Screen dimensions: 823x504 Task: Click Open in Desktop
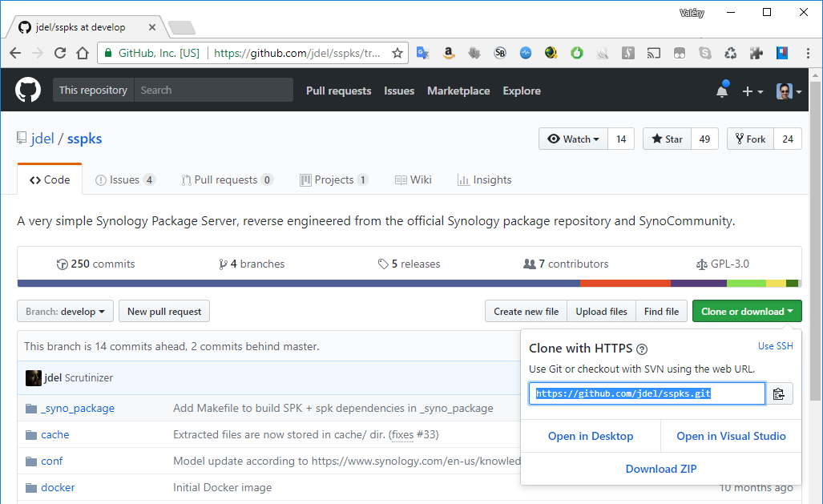tap(591, 436)
